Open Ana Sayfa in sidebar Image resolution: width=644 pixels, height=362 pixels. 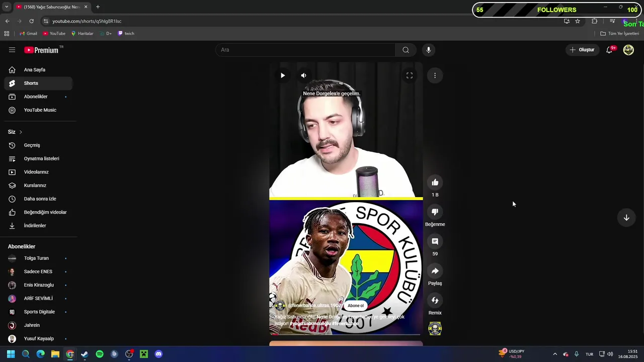38,70
